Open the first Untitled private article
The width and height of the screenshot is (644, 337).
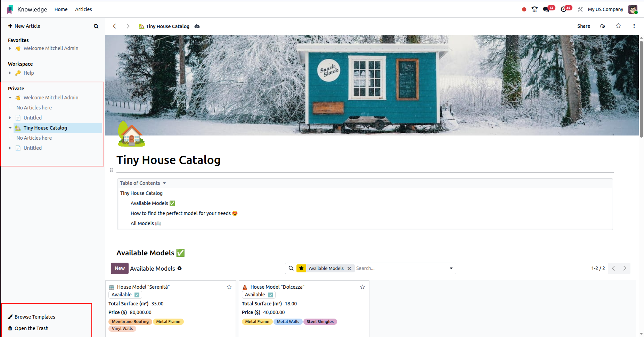33,118
